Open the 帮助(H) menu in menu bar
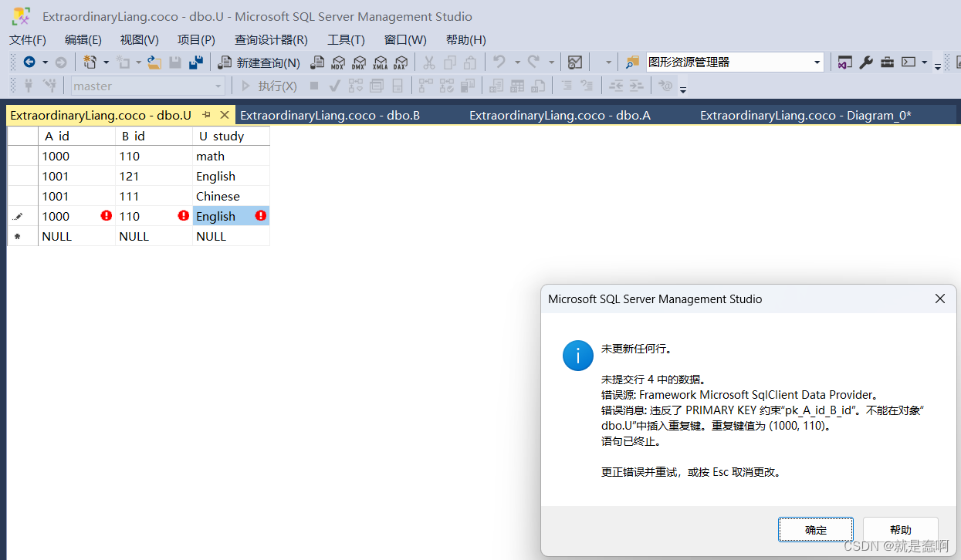Screen dimensions: 961x560 click(x=465, y=39)
